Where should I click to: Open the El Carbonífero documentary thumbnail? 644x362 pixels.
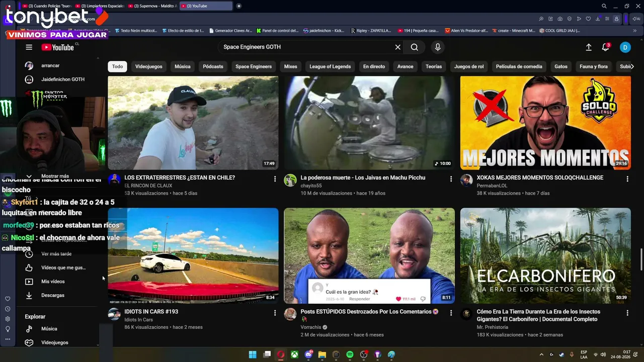point(545,255)
